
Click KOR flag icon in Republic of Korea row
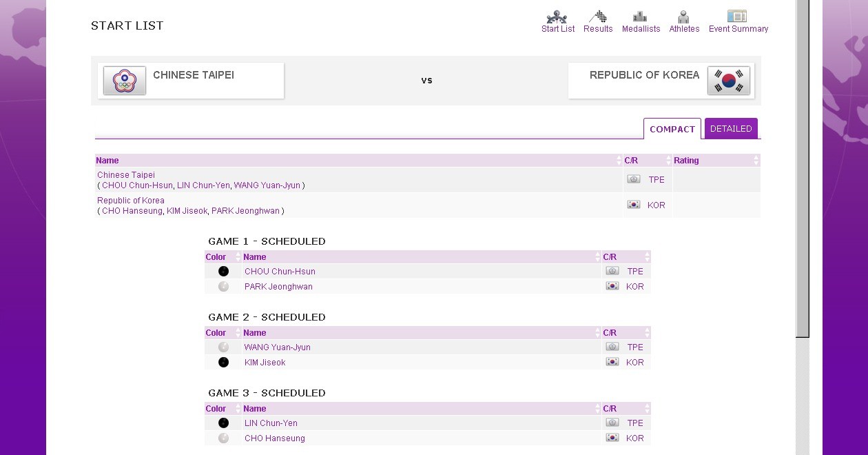tap(634, 205)
